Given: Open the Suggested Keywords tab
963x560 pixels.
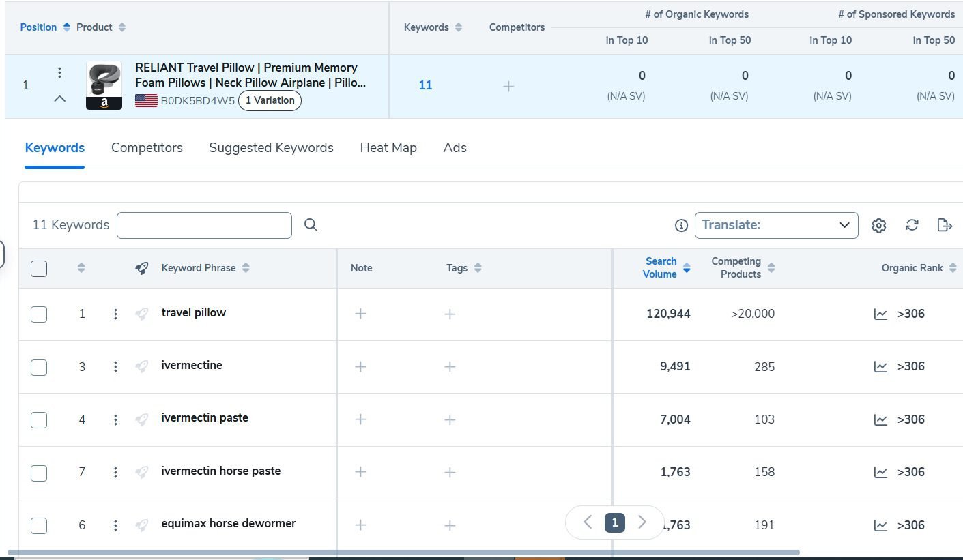Looking at the screenshot, I should click(x=271, y=148).
